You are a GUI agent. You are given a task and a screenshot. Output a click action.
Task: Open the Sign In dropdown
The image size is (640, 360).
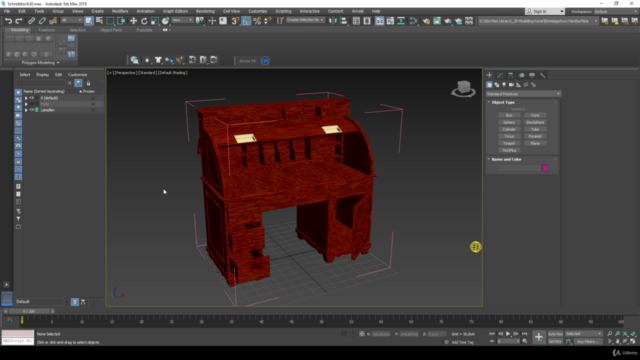tap(545, 11)
